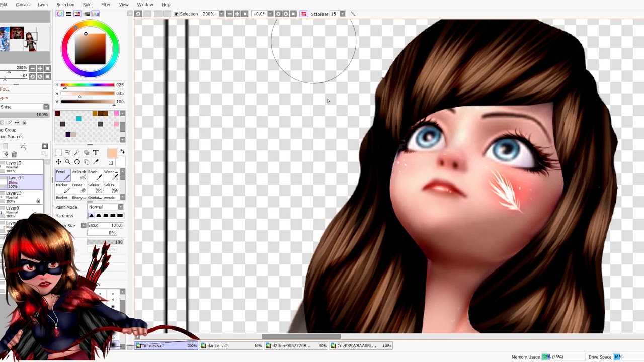Open the Selection menu
The height and width of the screenshot is (362, 644).
tap(65, 5)
